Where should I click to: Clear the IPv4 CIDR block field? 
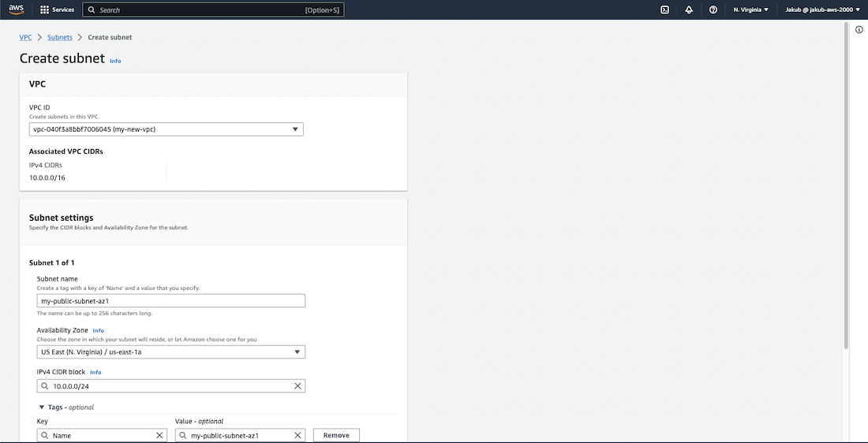[x=297, y=386]
